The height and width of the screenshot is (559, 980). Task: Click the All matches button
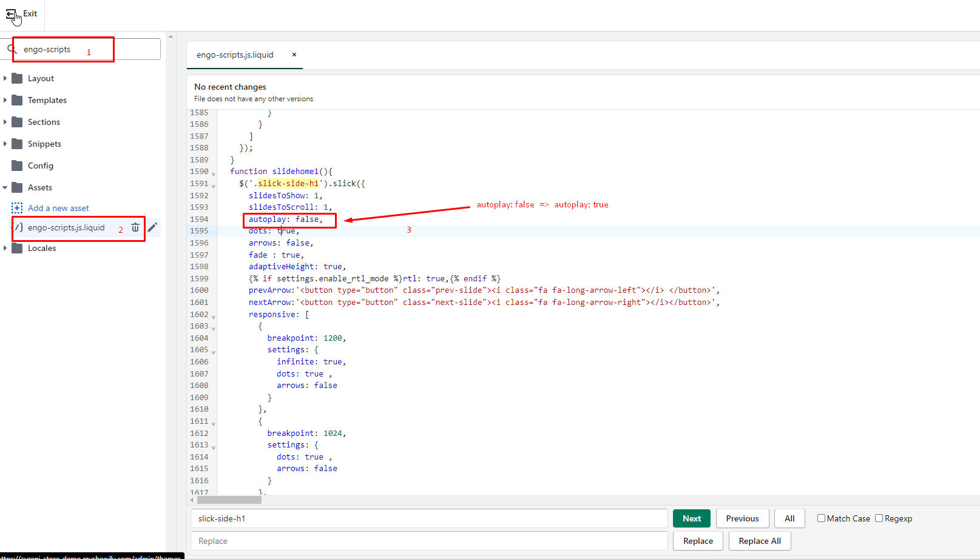789,518
